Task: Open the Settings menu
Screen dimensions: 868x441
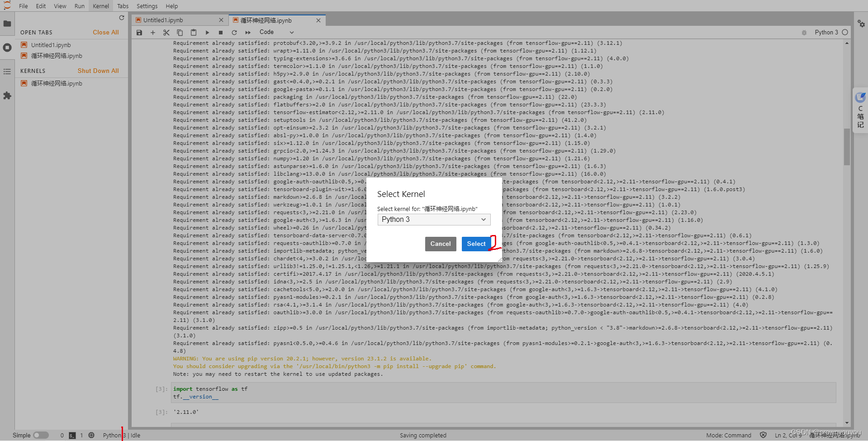Action: pos(147,6)
